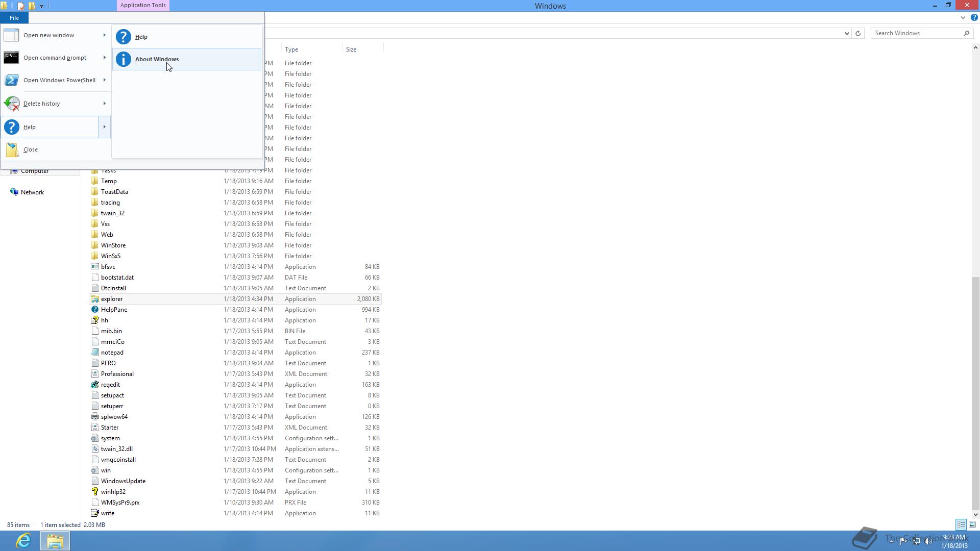Select the splwow64 application file

pyautogui.click(x=114, y=417)
